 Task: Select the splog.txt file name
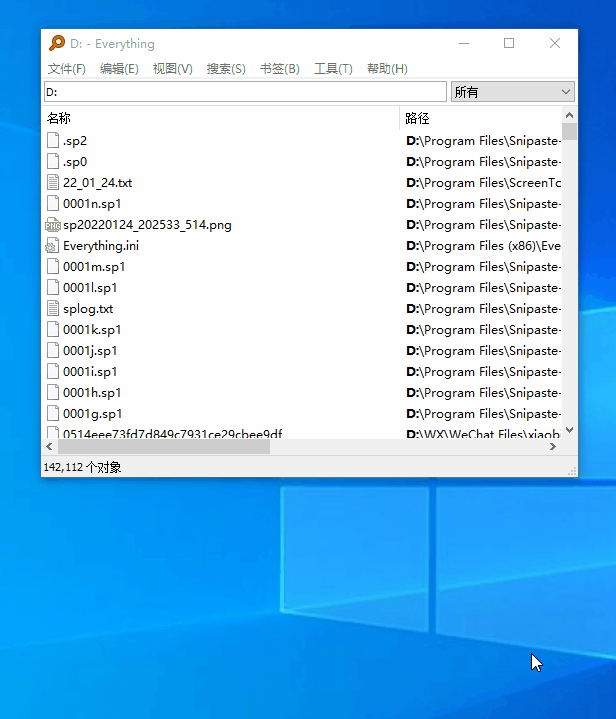[88, 309]
